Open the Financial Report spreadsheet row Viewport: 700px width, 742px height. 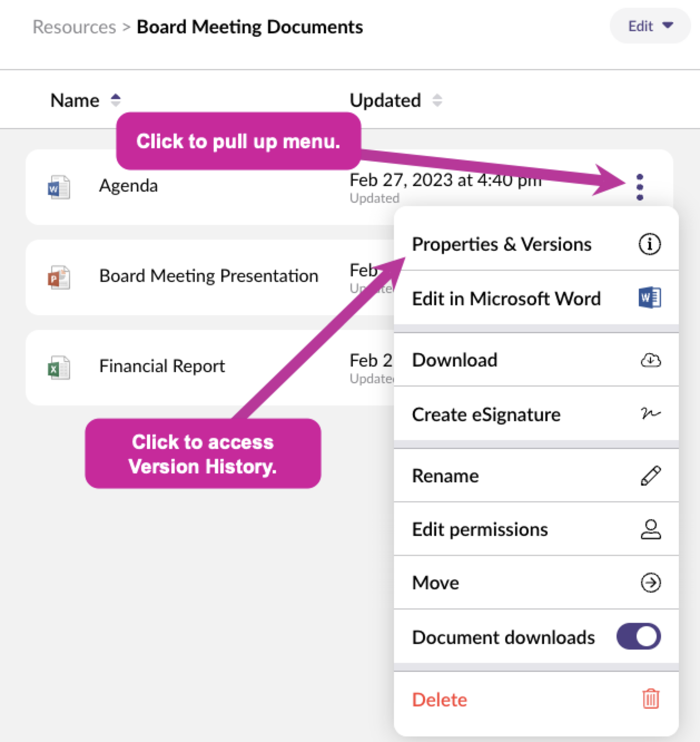coord(209,367)
